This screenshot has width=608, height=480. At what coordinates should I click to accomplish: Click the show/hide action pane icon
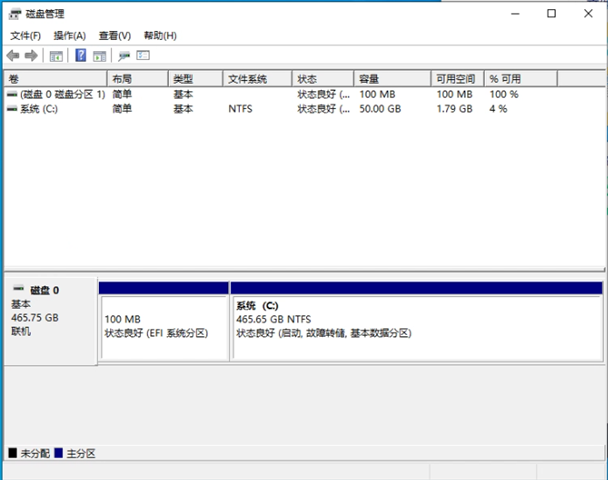click(x=99, y=56)
